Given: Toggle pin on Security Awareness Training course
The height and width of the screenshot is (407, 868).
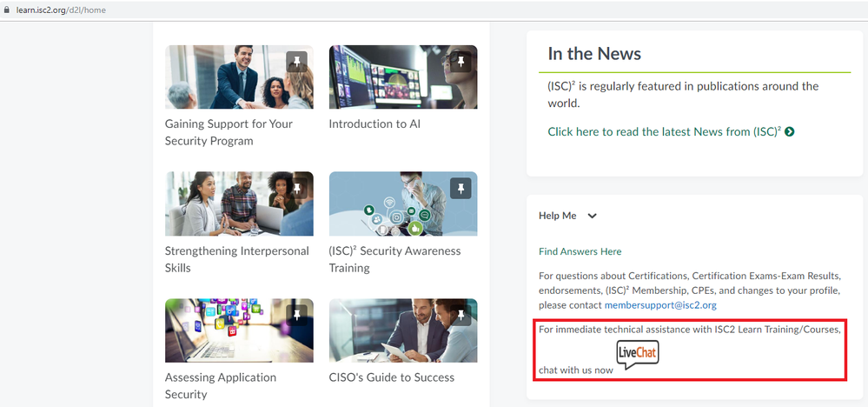Looking at the screenshot, I should tap(461, 188).
